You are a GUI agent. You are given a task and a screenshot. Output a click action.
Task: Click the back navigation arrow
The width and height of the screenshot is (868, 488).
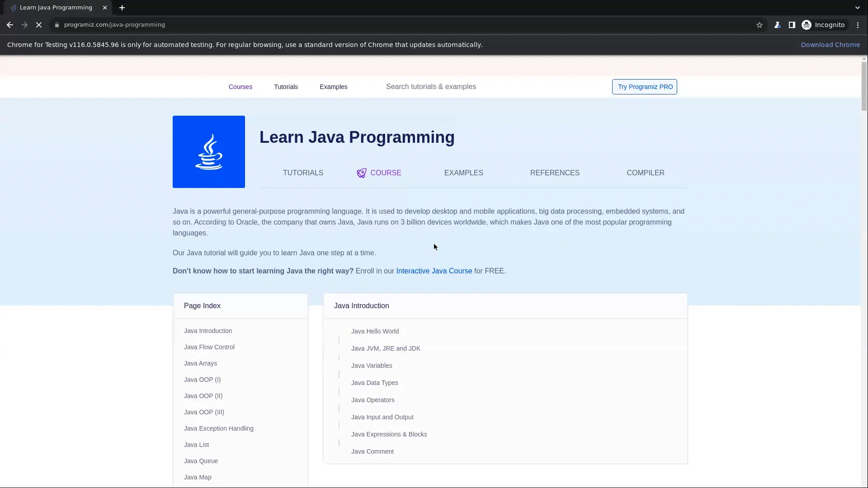tap(9, 25)
